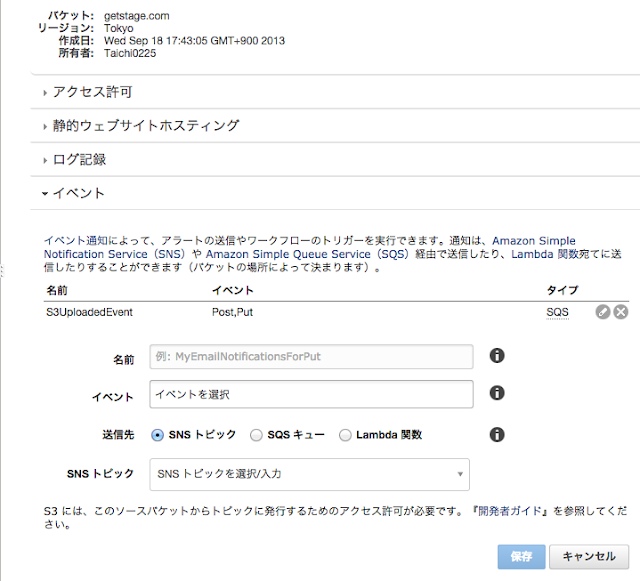Click the イベントを選択 field
Image resolution: width=640 pixels, height=581 pixels.
(x=311, y=394)
